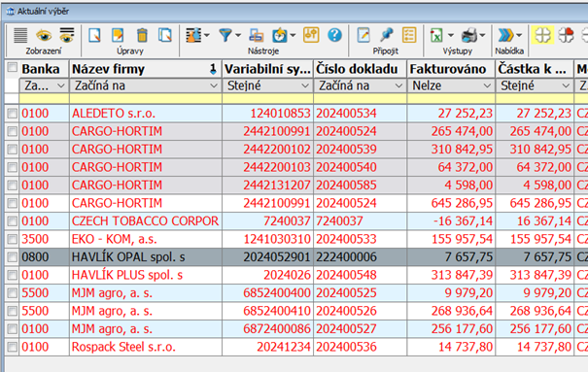
Task: Click the printer output icon
Action: coord(468,35)
